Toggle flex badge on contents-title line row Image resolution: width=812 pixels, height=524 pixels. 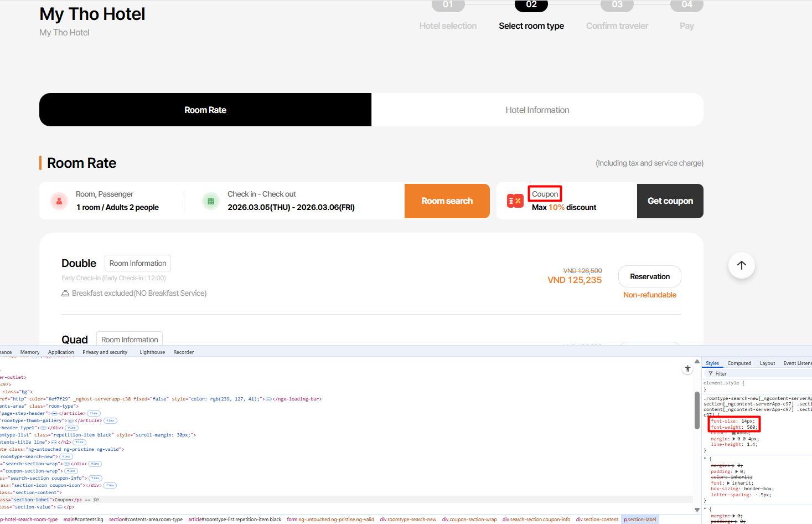pyautogui.click(x=79, y=442)
